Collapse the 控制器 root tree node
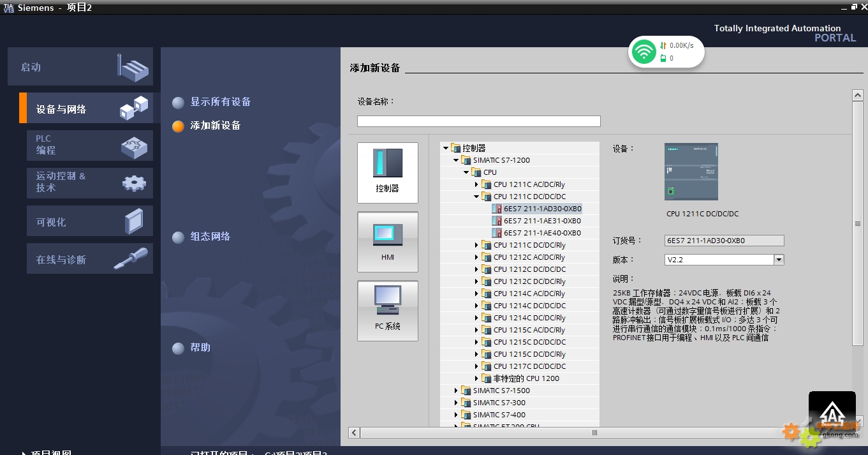 pyautogui.click(x=446, y=148)
